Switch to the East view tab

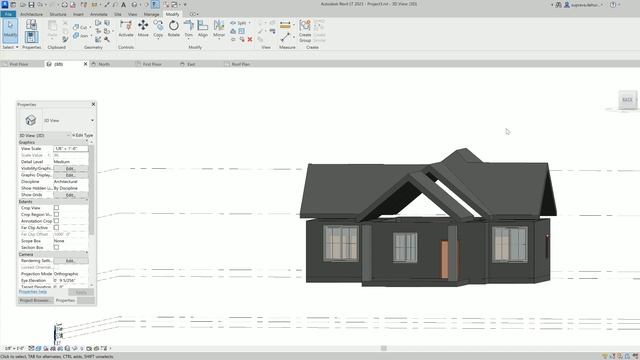191,64
